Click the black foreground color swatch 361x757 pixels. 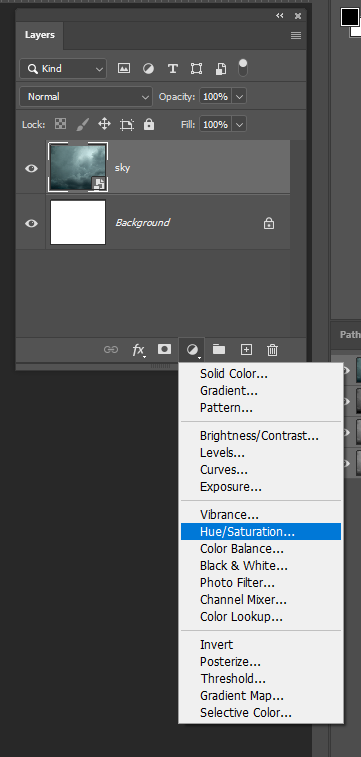click(x=349, y=17)
